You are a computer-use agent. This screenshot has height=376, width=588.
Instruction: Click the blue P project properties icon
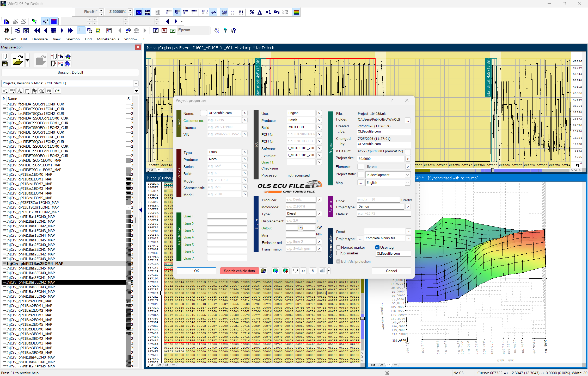173,30
